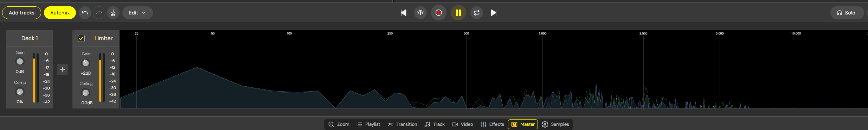
Task: Select the split scissors tool icon
Action: click(x=113, y=13)
